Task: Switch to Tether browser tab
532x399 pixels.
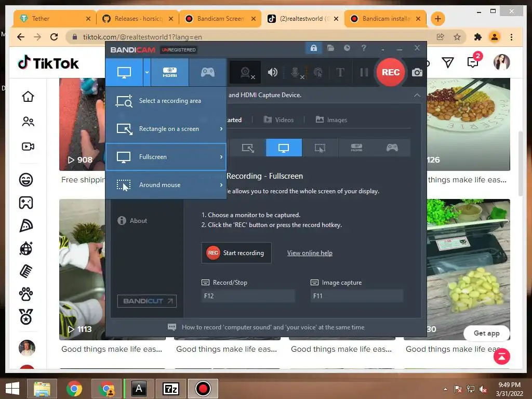Action: click(x=54, y=19)
